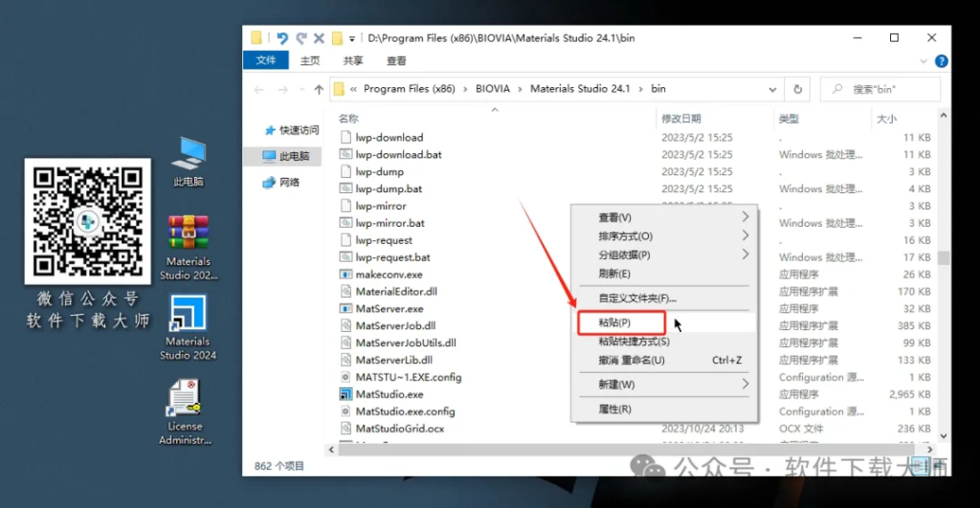The height and width of the screenshot is (508, 980).
Task: Select the 此电脑 desktop icon
Action: pos(189,162)
